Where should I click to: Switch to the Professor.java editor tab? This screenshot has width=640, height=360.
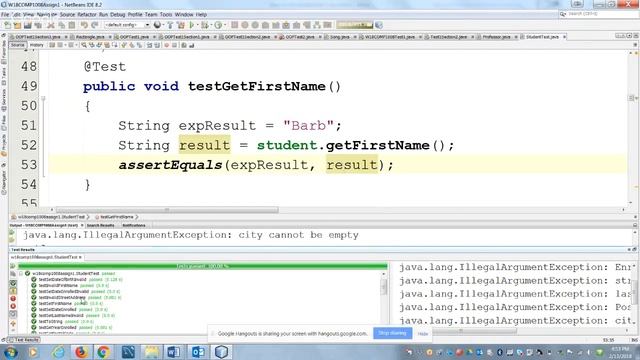pos(496,37)
